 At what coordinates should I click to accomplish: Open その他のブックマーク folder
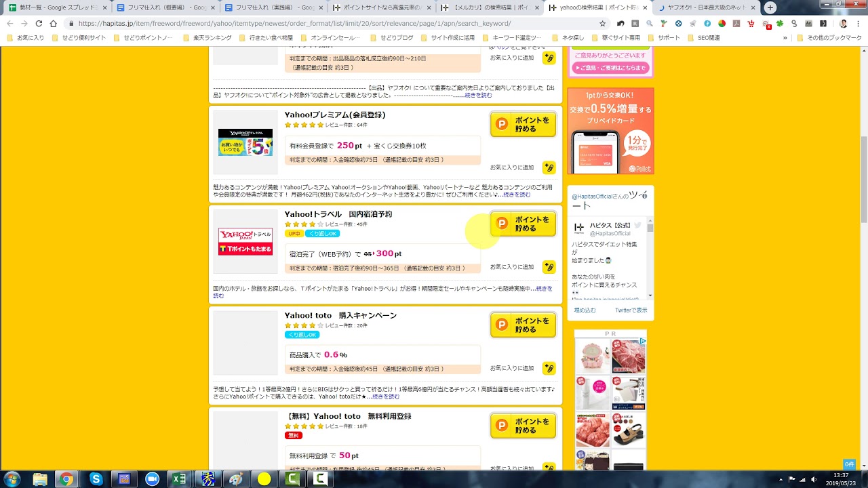(x=829, y=38)
